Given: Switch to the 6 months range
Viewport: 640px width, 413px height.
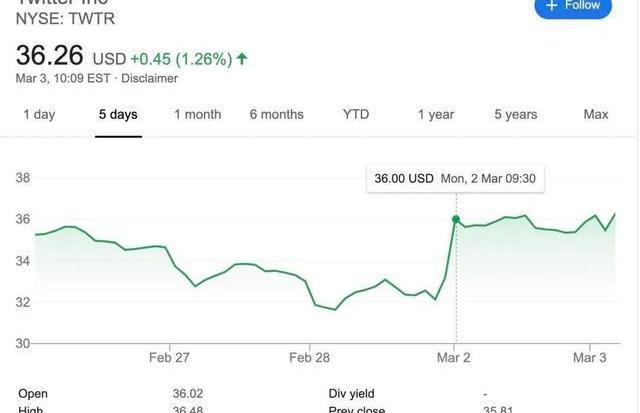Looking at the screenshot, I should pyautogui.click(x=276, y=114).
